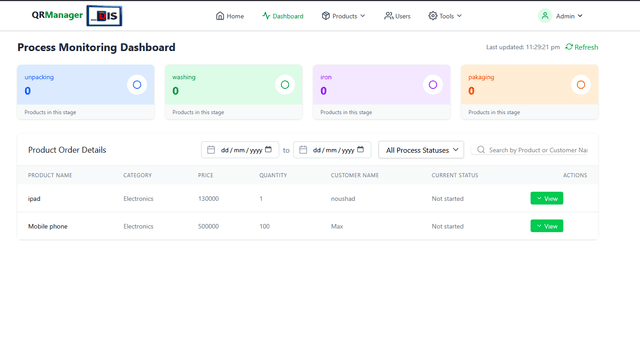Expand the Products menu chevron

362,16
